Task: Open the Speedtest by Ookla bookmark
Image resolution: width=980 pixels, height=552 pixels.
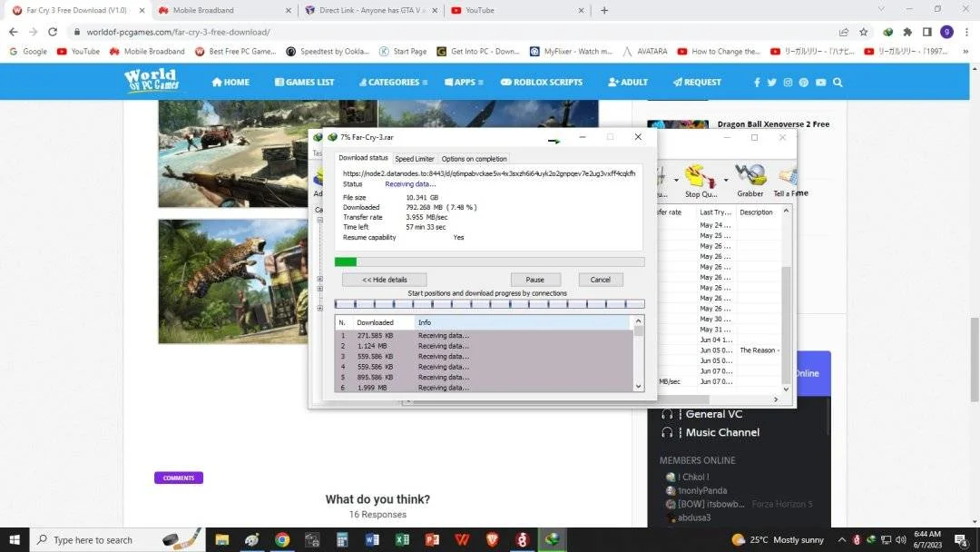Action: pyautogui.click(x=328, y=51)
